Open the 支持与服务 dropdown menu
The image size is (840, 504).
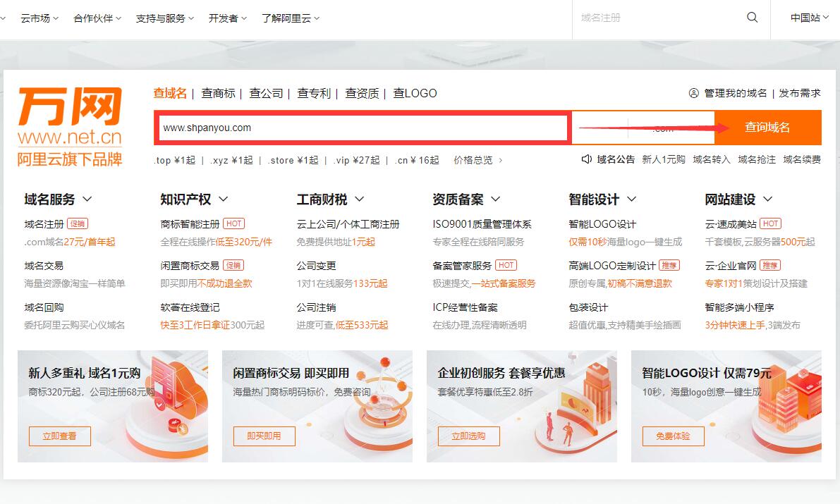[165, 18]
